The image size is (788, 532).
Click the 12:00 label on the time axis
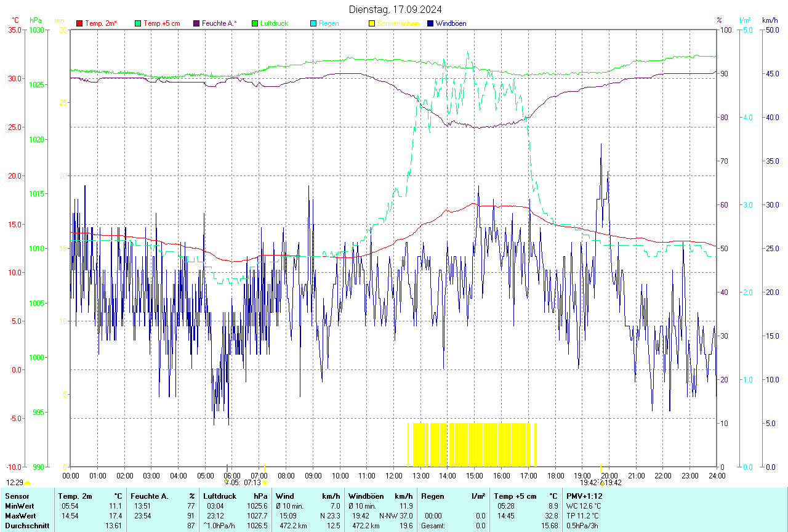(x=393, y=475)
